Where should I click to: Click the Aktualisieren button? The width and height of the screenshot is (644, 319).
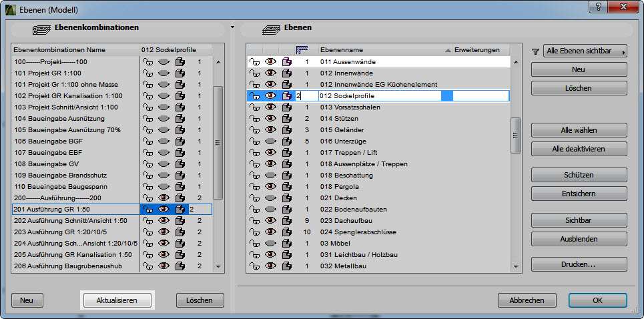click(116, 300)
